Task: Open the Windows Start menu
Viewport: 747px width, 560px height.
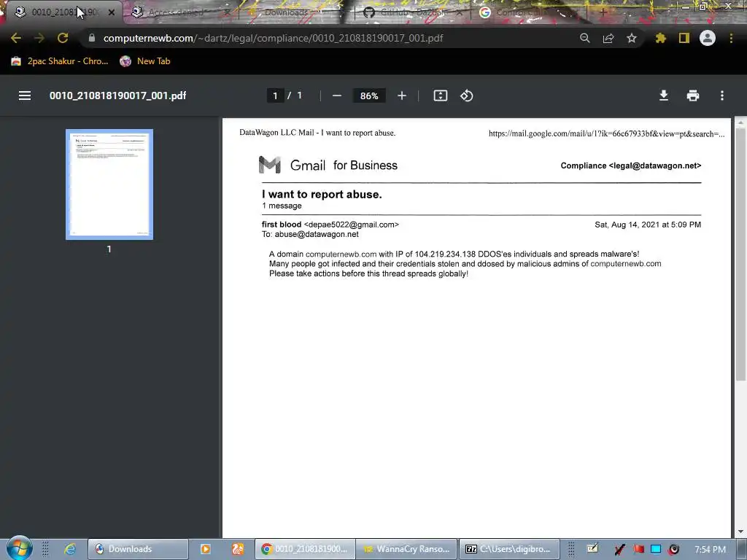Action: [19, 548]
